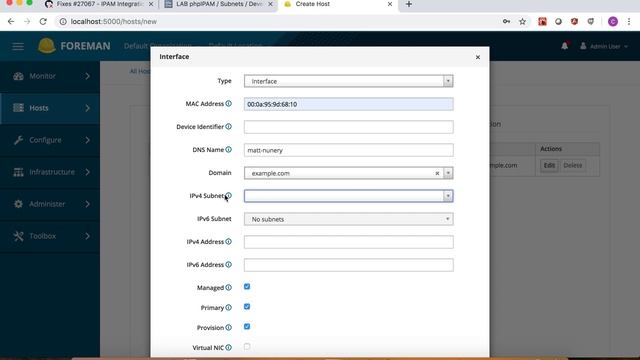This screenshot has height=360, width=640.
Task: Click the Delete interface button
Action: tap(572, 165)
